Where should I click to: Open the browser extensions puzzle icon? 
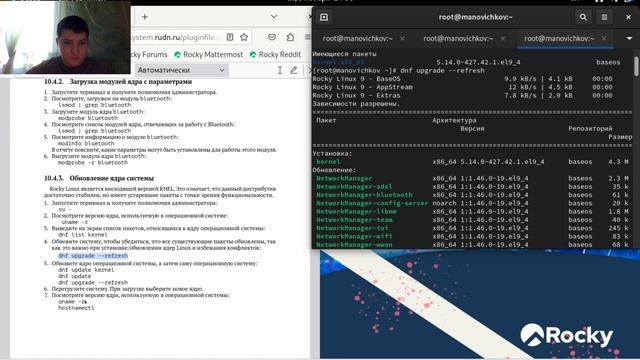pyautogui.click(x=290, y=37)
